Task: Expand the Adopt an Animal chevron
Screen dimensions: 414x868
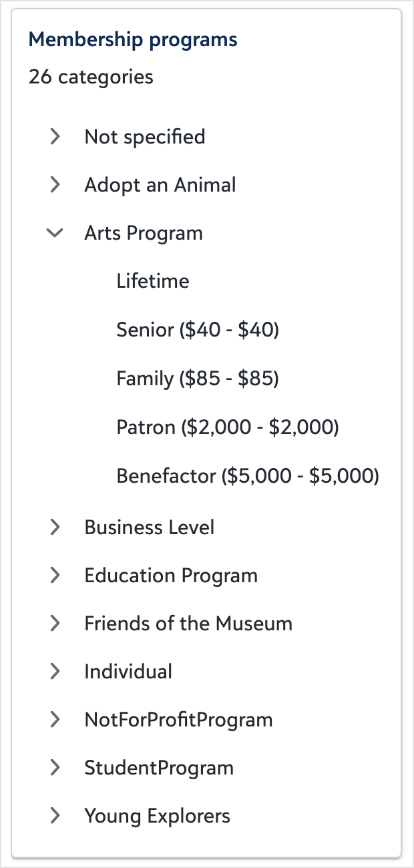Action: (55, 185)
